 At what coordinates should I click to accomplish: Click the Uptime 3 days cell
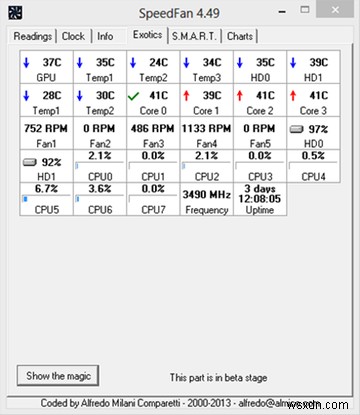click(x=260, y=199)
